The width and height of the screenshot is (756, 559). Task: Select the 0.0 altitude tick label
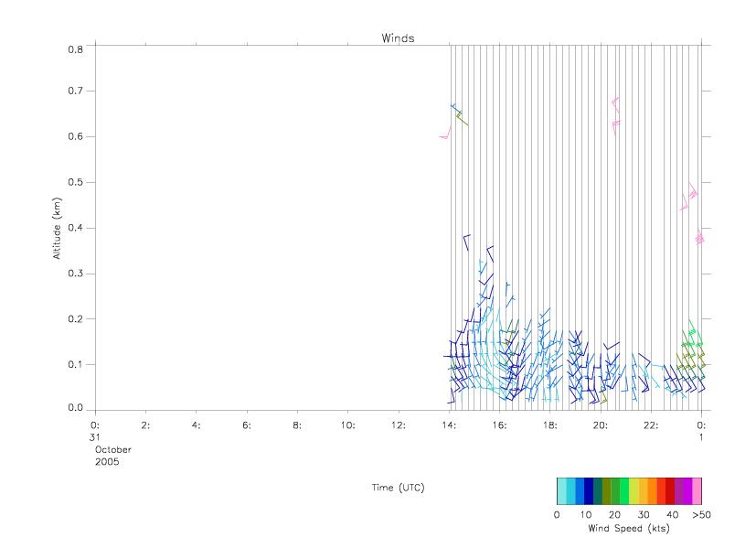[x=75, y=408]
